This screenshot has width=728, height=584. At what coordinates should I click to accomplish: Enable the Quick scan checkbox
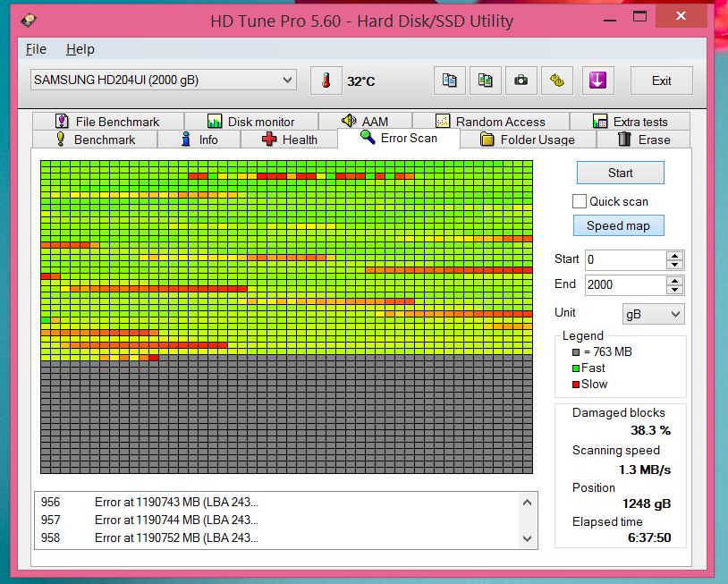579,201
